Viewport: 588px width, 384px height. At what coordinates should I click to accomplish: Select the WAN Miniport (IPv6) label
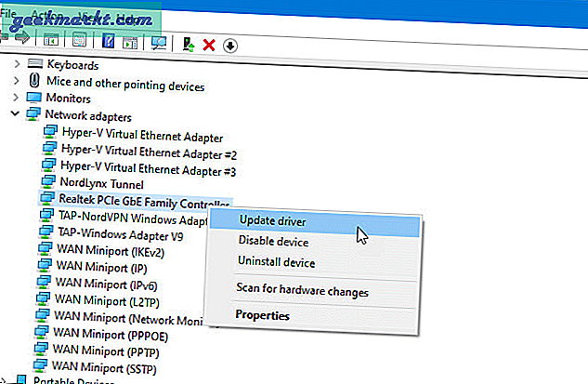(106, 284)
